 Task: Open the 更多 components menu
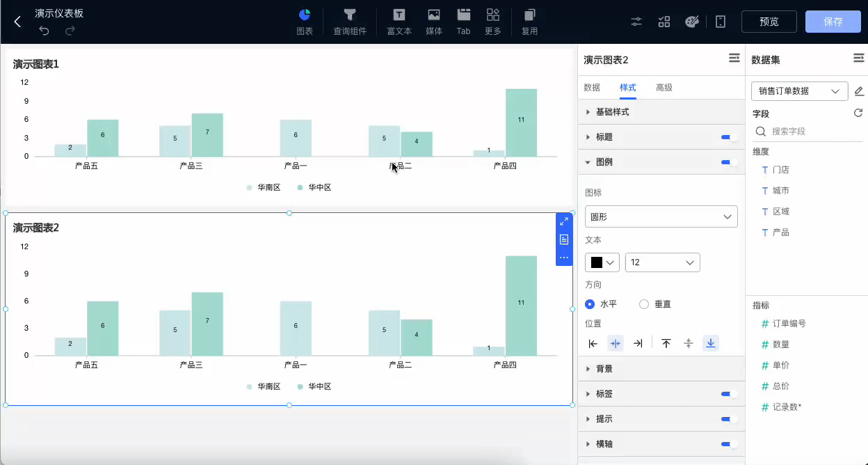click(493, 22)
